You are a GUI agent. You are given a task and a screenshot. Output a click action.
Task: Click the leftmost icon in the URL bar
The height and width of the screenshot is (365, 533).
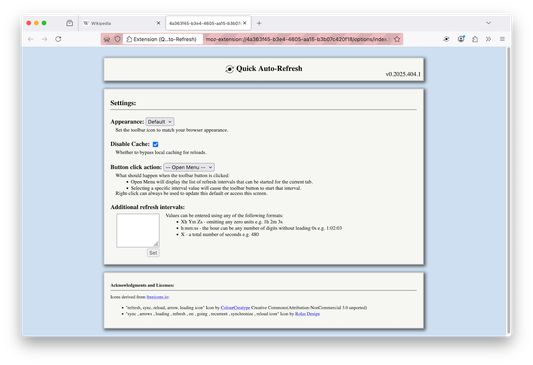107,39
